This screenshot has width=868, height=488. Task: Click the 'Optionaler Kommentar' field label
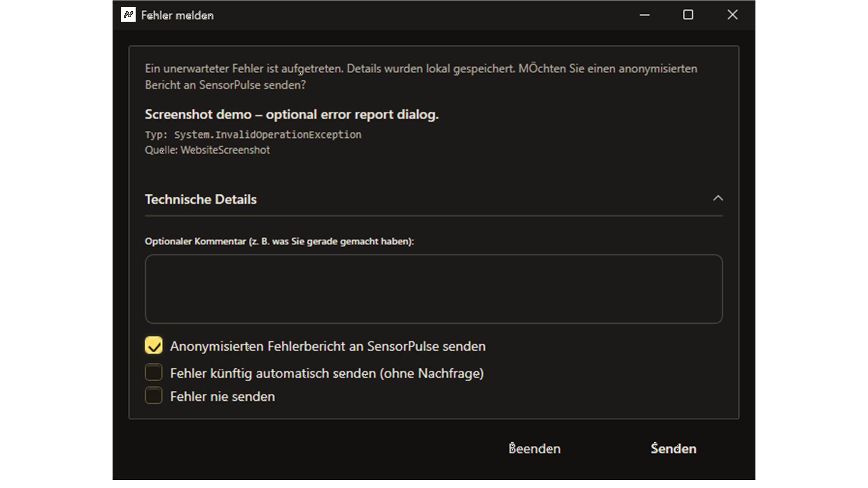pos(279,241)
